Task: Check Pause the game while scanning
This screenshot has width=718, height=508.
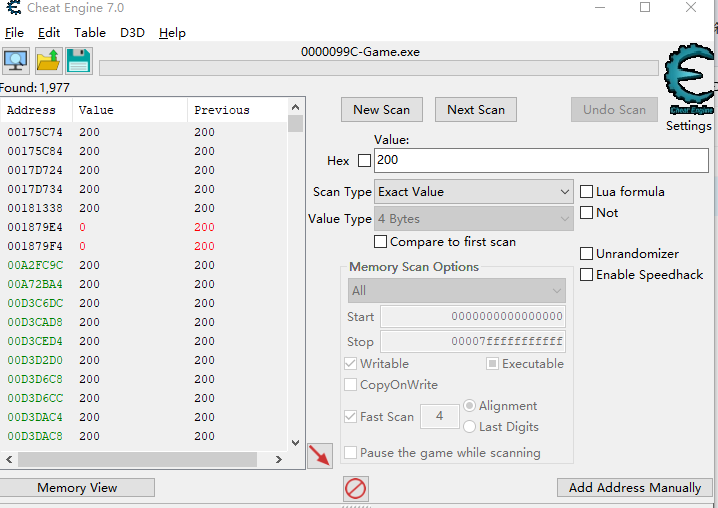Action: 350,453
